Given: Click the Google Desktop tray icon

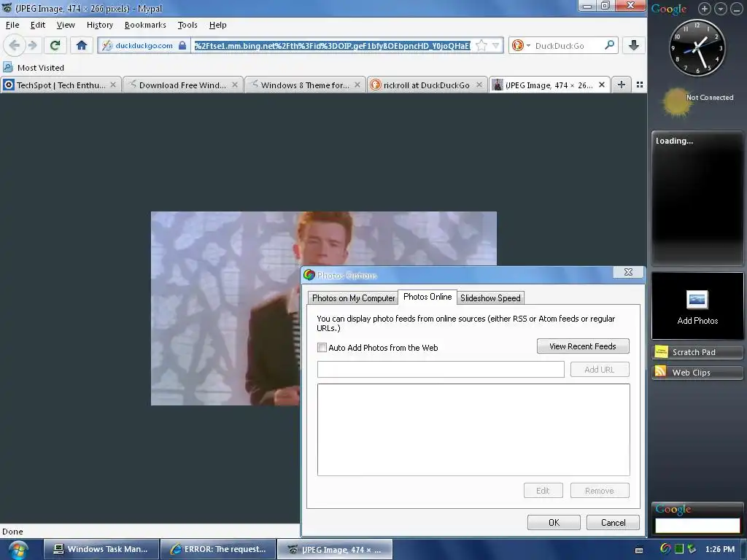Looking at the screenshot, I should (x=665, y=549).
